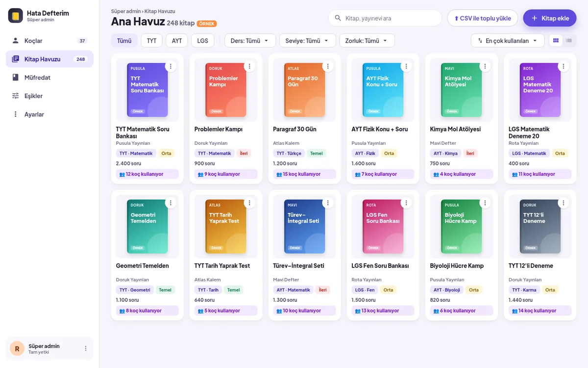Open Kitap Havuzu in the sidebar

coord(49,59)
